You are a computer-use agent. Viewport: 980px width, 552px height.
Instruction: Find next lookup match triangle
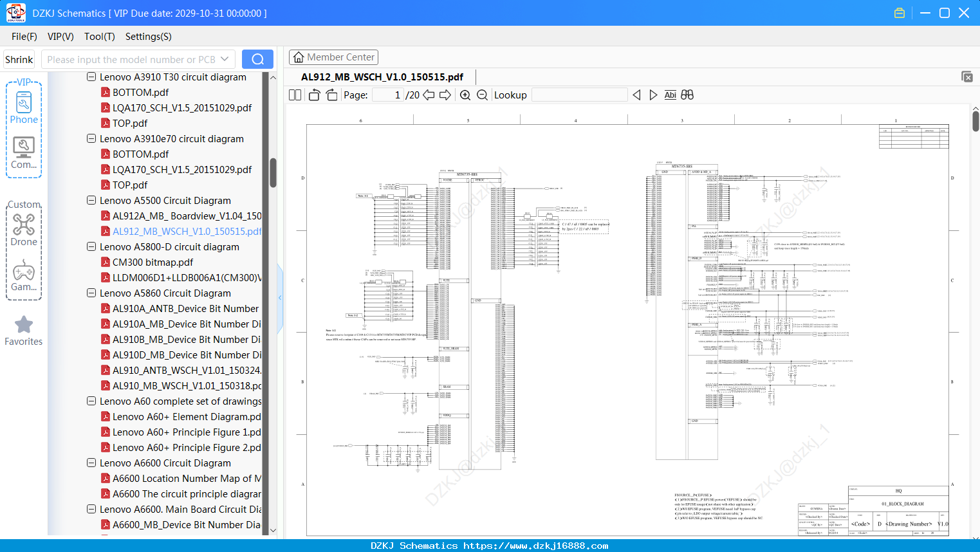pos(653,95)
